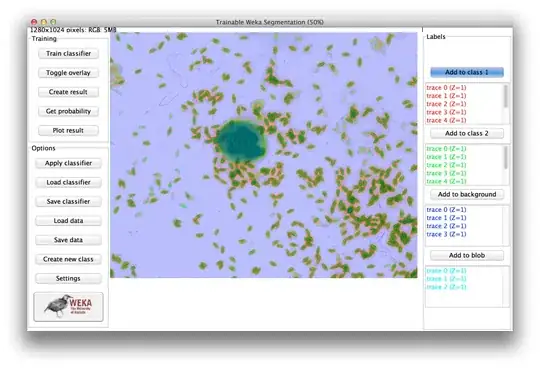Image resolution: width=540 pixels, height=369 pixels.
Task: Select green trace 2 (Z=1) in class 2
Action: [x=446, y=165]
